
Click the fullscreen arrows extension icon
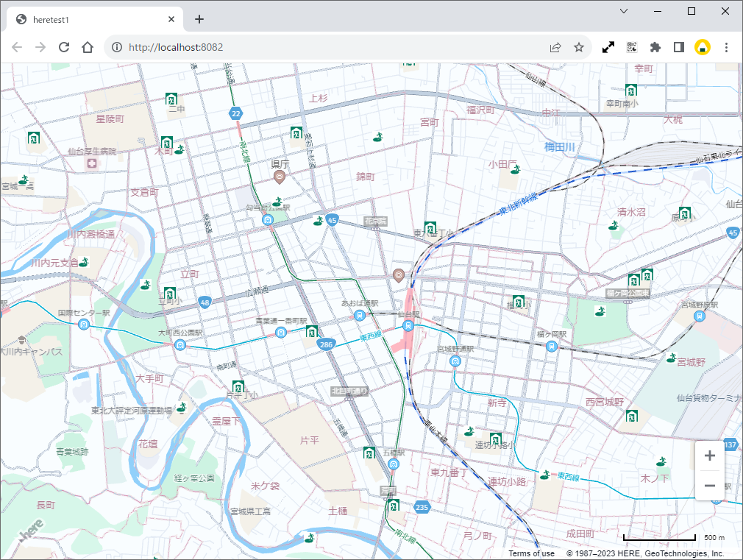(x=608, y=47)
